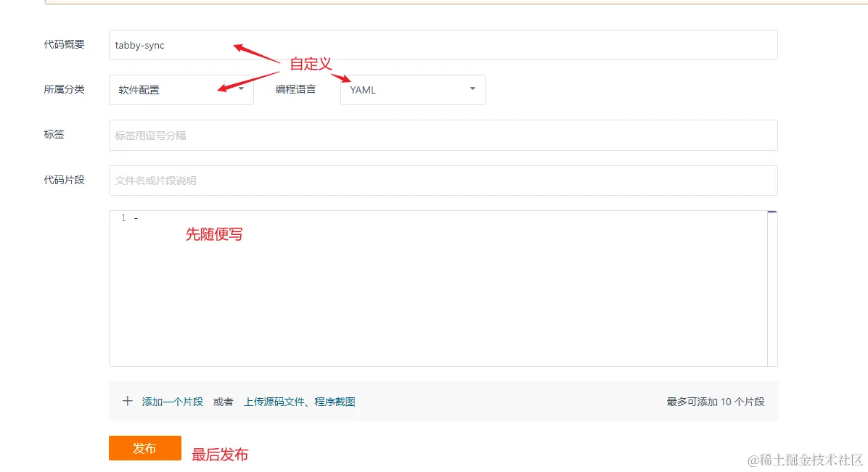
Task: Open the 编程语言 dropdown showing YAML
Action: 412,90
